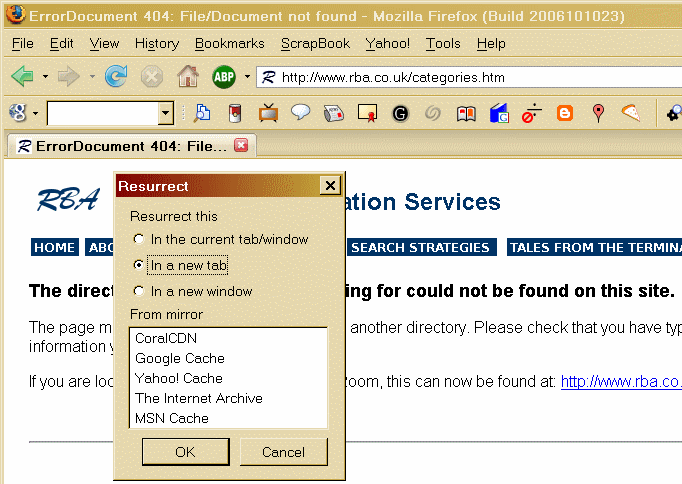Click the HOME navigation link
Viewport: 682px width, 484px height.
(x=54, y=247)
